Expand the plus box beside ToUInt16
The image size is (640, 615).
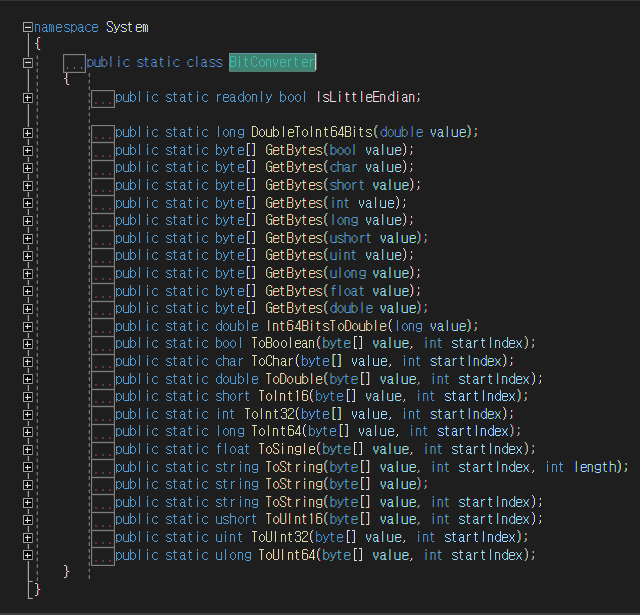[x=28, y=520]
